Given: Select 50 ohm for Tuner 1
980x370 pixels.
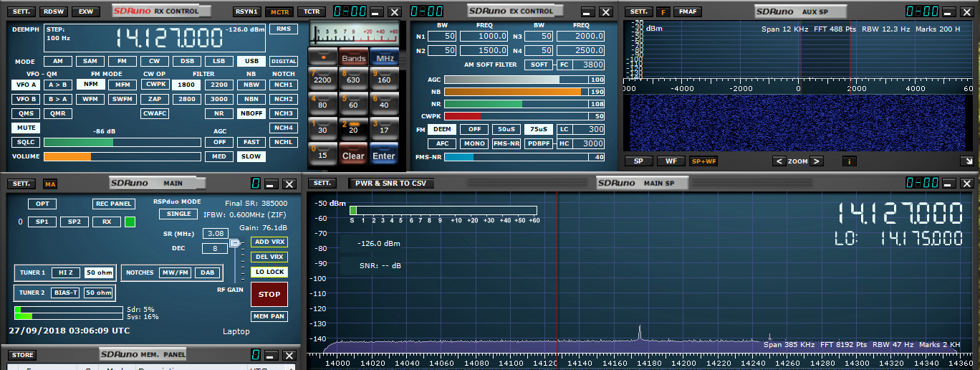Looking at the screenshot, I should (x=99, y=272).
